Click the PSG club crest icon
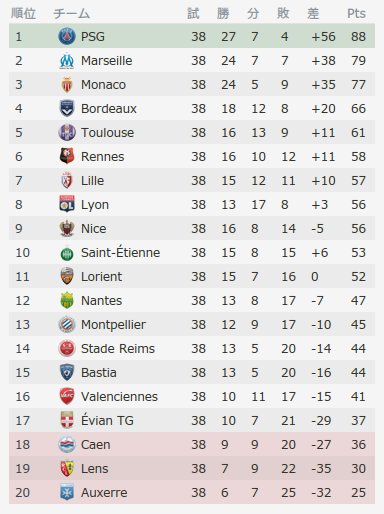384x514 pixels. (67, 36)
